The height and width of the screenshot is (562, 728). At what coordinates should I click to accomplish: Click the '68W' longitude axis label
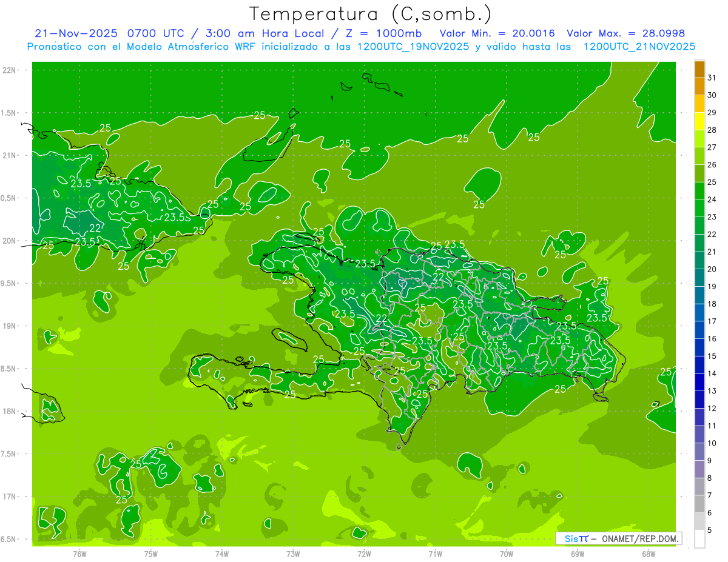[648, 554]
